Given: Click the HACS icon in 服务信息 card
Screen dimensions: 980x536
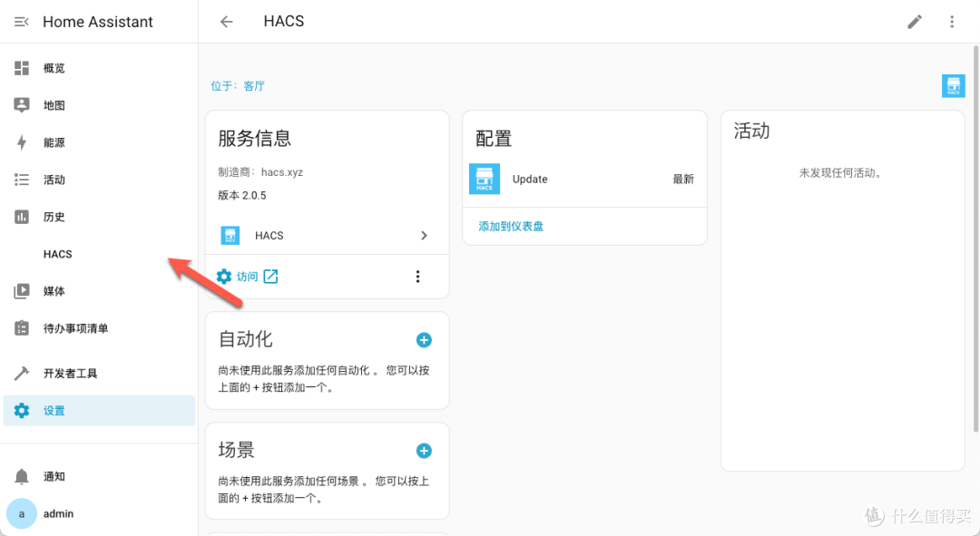Looking at the screenshot, I should point(230,236).
